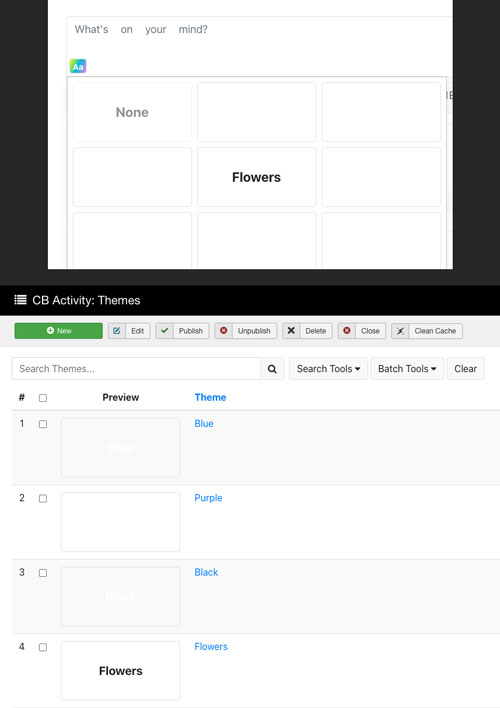
Task: Click the green New button
Action: click(59, 331)
